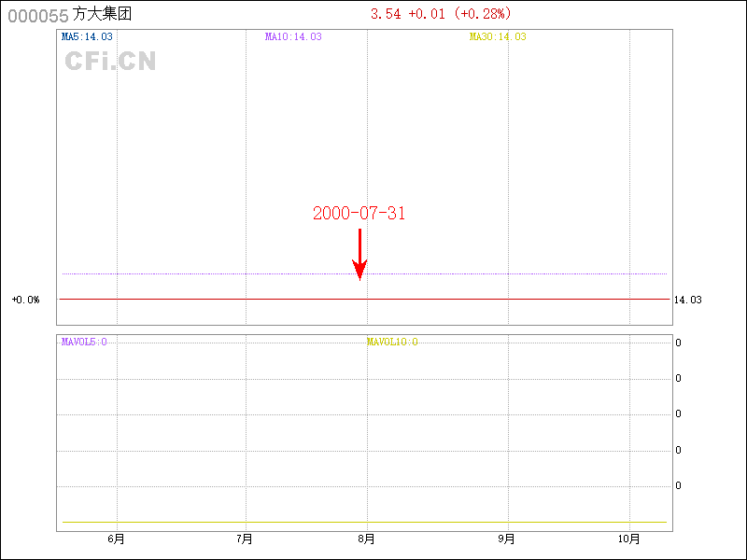747x560 pixels.
Task: Click the price text 3.54 +0.01 (+0.28%)
Action: pyautogui.click(x=441, y=14)
